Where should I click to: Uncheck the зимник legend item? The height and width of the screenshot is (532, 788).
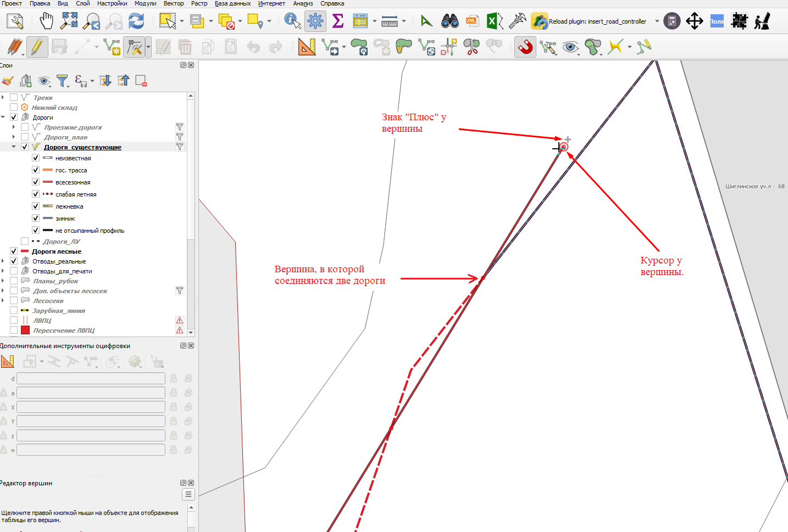[x=36, y=219]
